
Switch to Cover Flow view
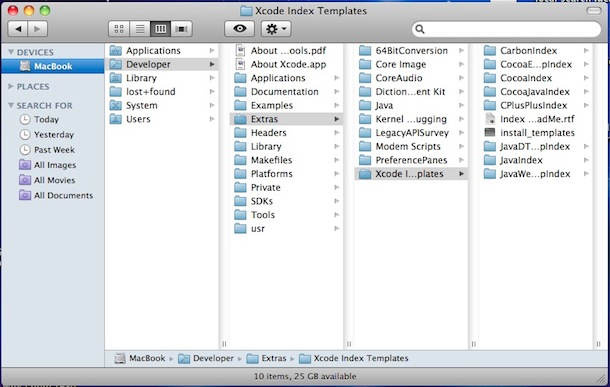pos(182,29)
